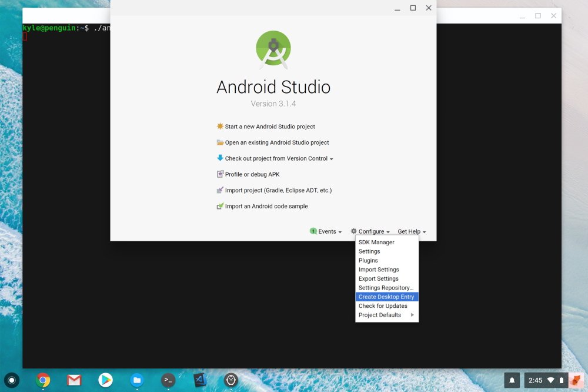Click the Import project Gradle icon
This screenshot has height=392, width=588.
[220, 190]
